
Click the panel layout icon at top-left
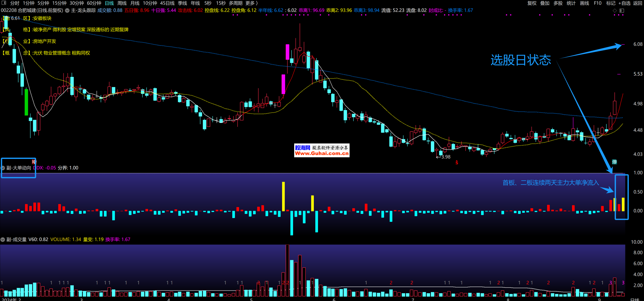tap(4, 3)
